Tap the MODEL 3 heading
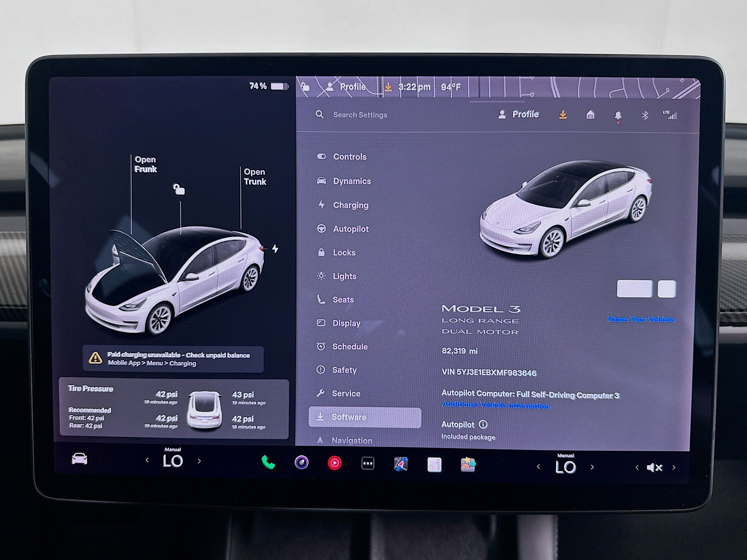The height and width of the screenshot is (560, 747). pyautogui.click(x=481, y=309)
